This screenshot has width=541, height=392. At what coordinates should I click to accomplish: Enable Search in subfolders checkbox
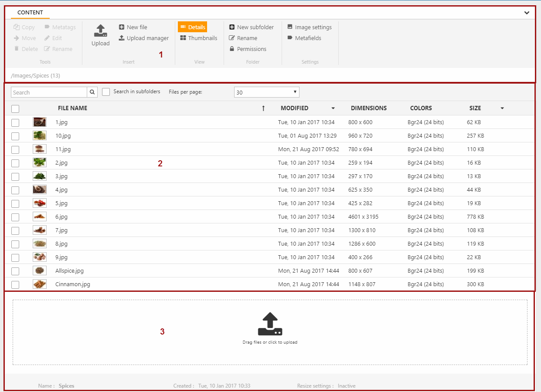pos(106,92)
